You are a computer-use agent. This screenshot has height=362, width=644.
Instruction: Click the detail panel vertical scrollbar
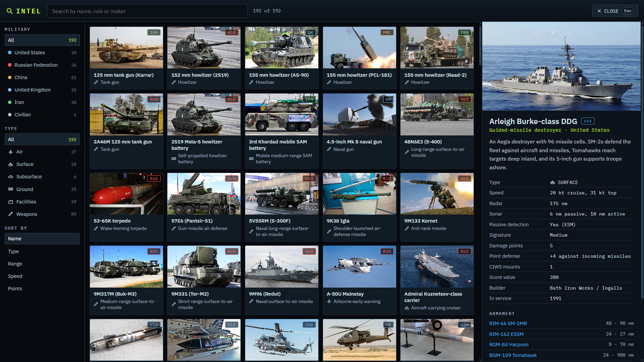(642, 163)
